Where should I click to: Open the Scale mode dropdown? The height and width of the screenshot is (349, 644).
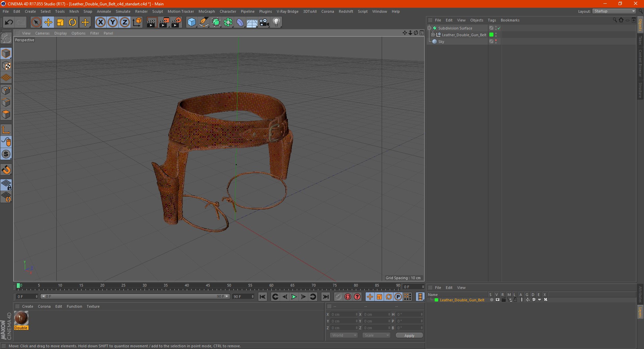(376, 335)
